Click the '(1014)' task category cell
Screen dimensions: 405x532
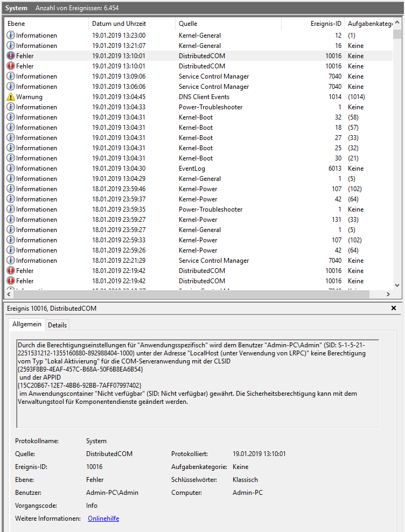click(357, 97)
